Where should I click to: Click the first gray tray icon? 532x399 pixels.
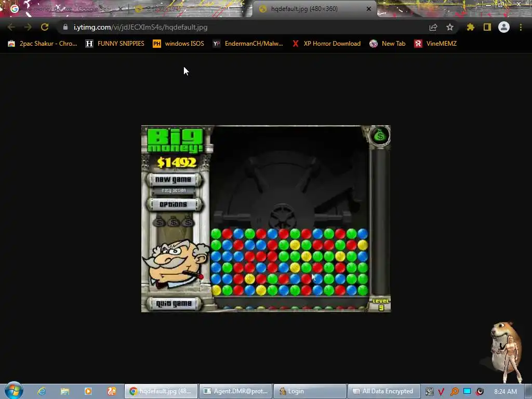click(429, 392)
